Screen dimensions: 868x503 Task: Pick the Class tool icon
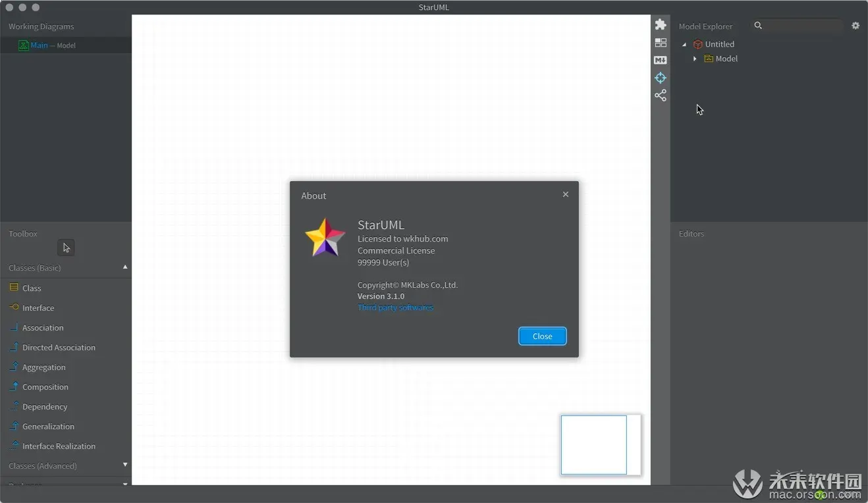click(14, 288)
